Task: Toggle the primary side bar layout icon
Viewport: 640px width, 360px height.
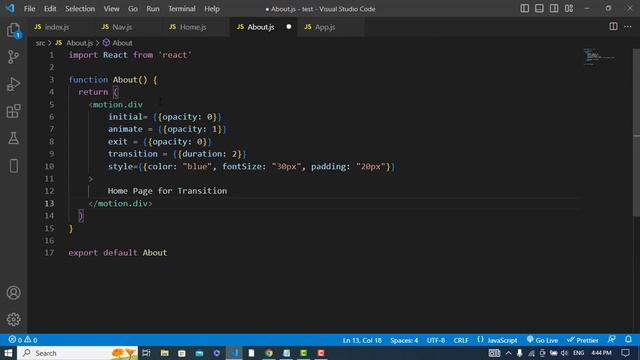Action: point(524,9)
